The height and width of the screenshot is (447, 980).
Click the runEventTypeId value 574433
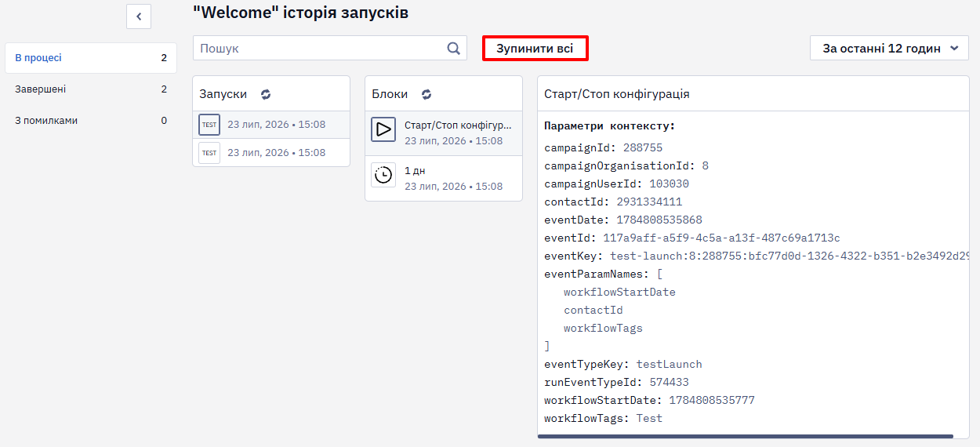coord(669,382)
